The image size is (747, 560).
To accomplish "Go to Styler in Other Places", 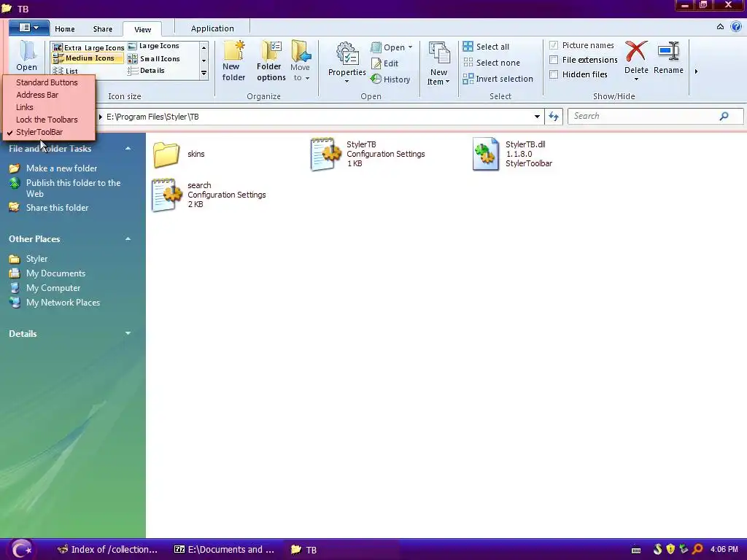I will click(x=36, y=259).
